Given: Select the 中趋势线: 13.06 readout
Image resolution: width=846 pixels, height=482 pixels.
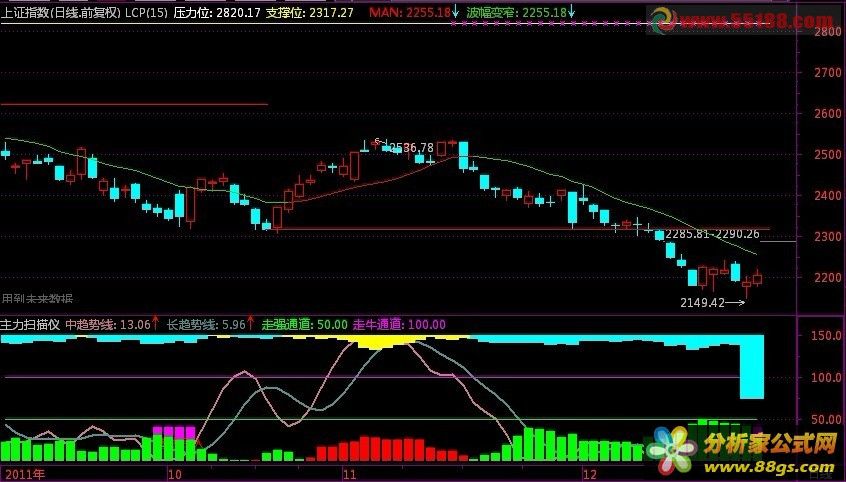Looking at the screenshot, I should [108, 324].
